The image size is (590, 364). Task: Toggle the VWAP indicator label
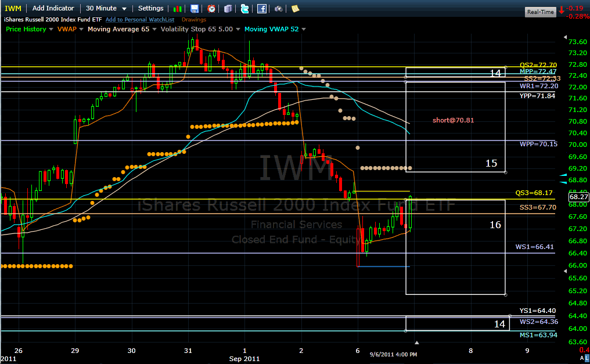click(66, 29)
